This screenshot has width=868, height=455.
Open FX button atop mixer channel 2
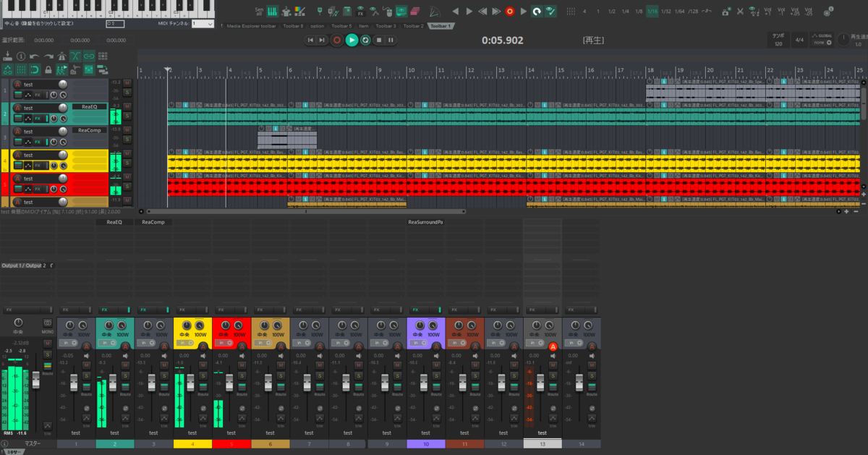pyautogui.click(x=105, y=310)
